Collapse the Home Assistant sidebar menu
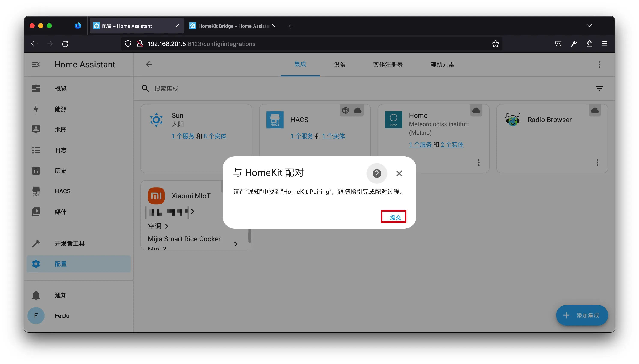639x364 pixels. tap(36, 65)
